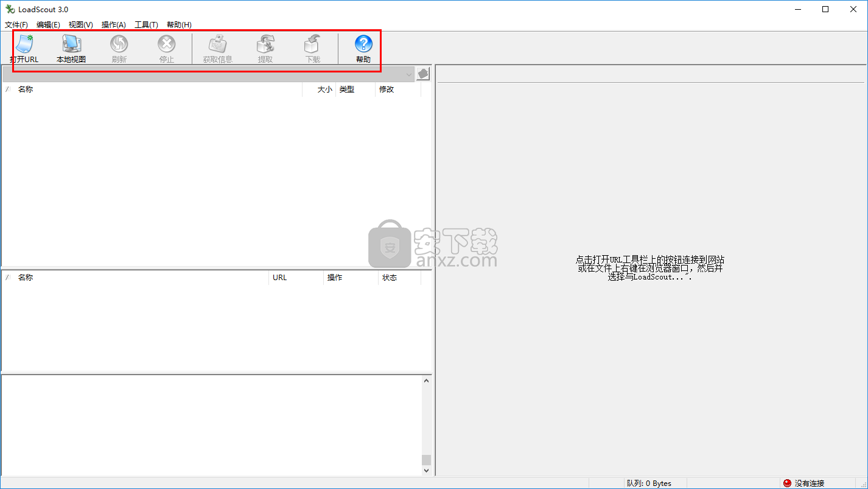Click the 刷新 refresh toolbar icon
868x489 pixels.
point(119,49)
